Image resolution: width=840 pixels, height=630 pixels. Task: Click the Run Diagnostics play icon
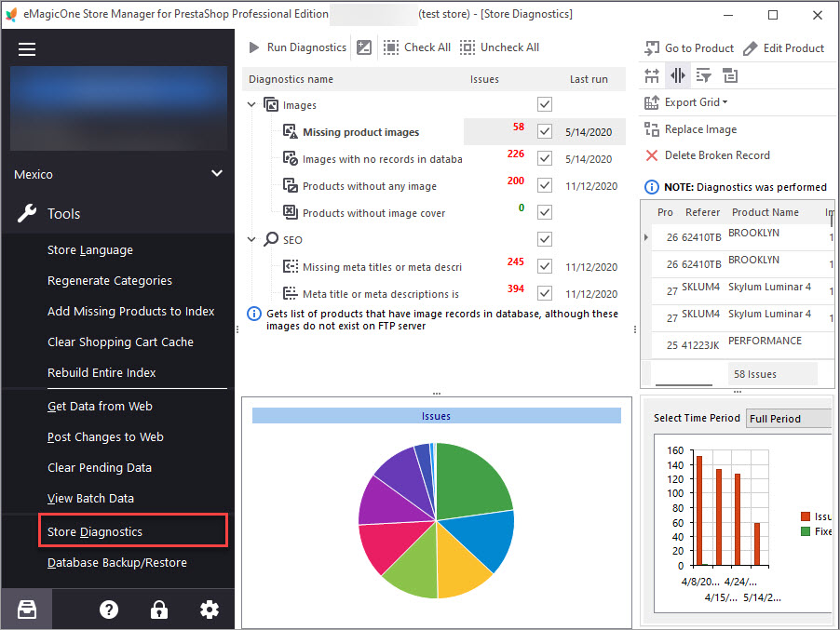point(254,47)
